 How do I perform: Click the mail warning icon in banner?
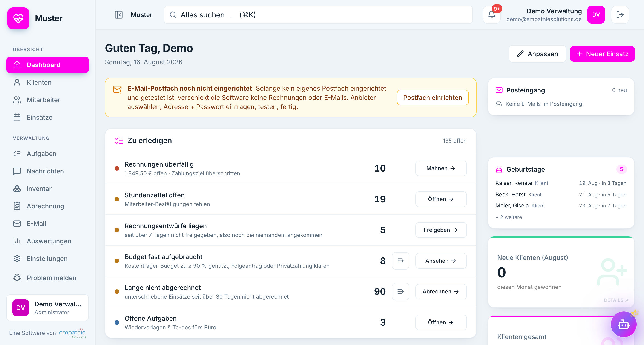[x=117, y=89]
